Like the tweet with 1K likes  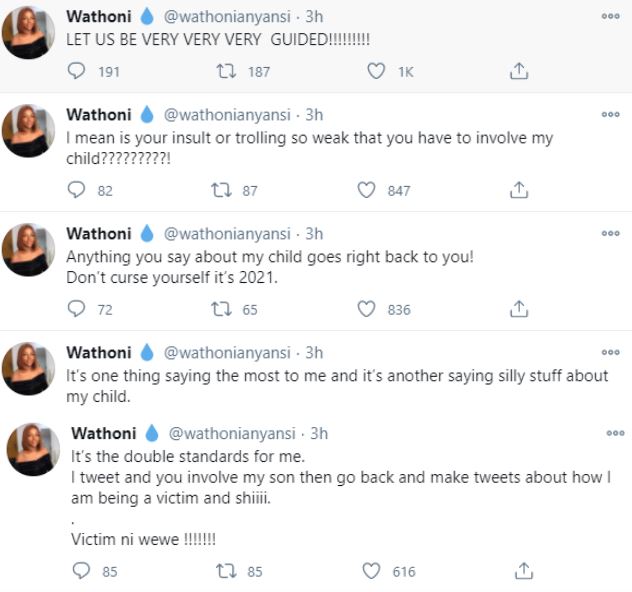376,72
